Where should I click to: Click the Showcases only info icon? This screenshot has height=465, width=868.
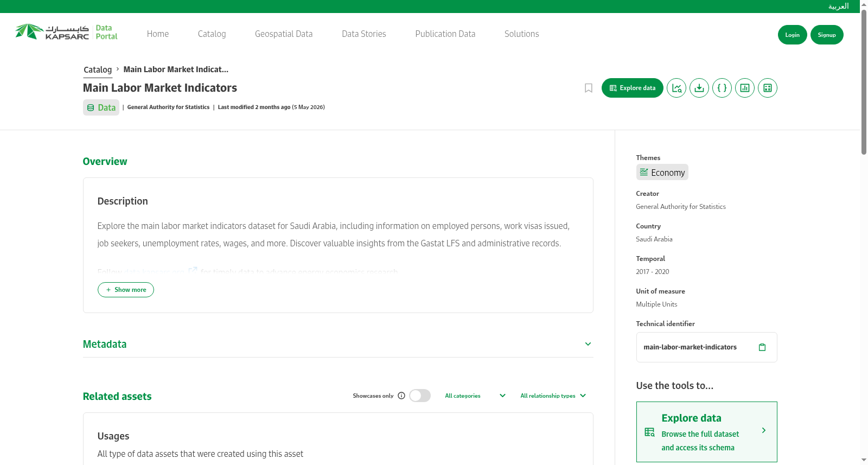[x=401, y=396]
